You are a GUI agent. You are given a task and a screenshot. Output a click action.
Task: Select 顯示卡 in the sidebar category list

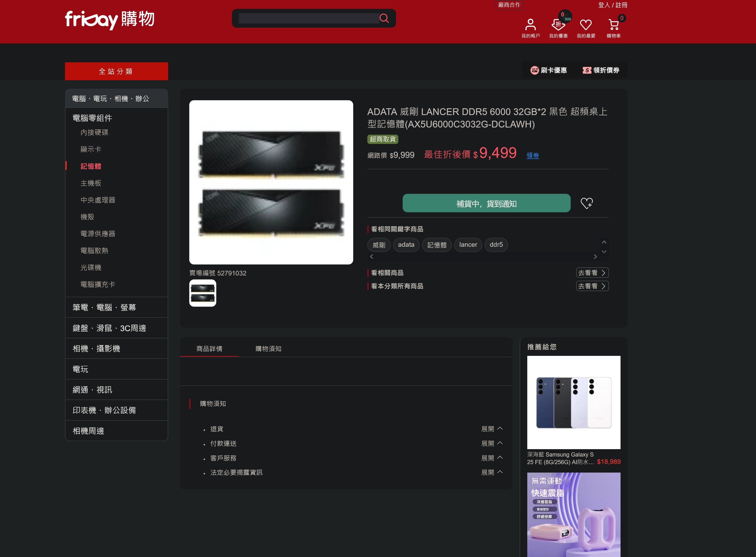[x=91, y=149]
